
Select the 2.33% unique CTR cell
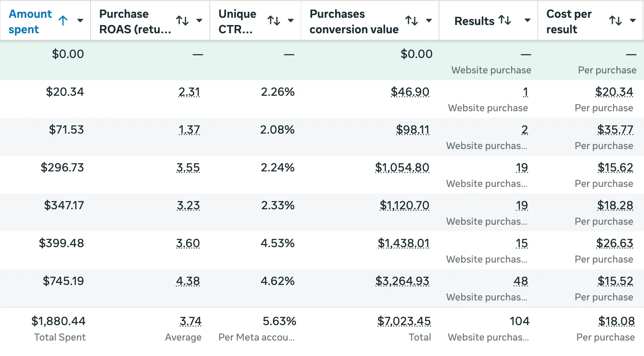[278, 205]
